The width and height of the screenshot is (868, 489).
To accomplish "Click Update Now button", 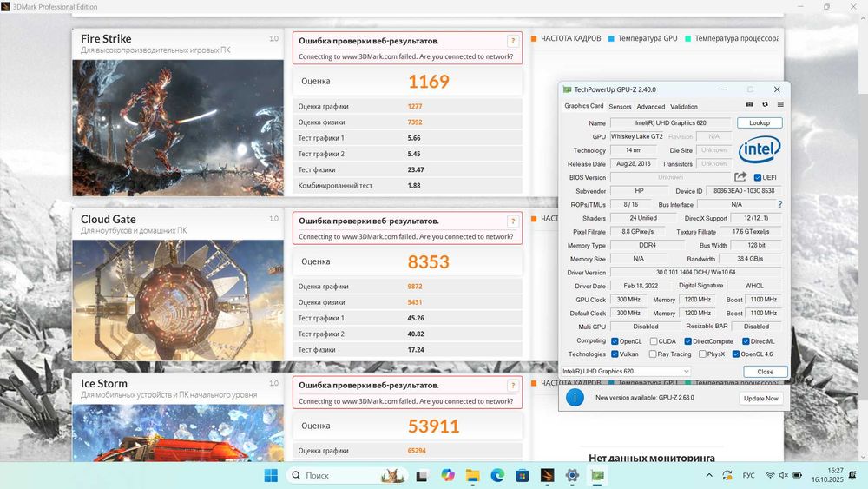I will (760, 398).
